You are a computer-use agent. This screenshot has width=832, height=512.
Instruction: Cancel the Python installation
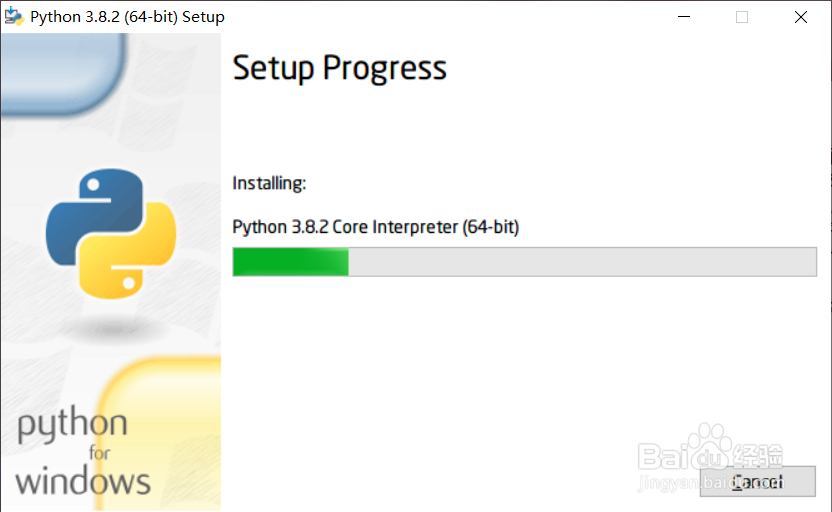click(x=757, y=482)
